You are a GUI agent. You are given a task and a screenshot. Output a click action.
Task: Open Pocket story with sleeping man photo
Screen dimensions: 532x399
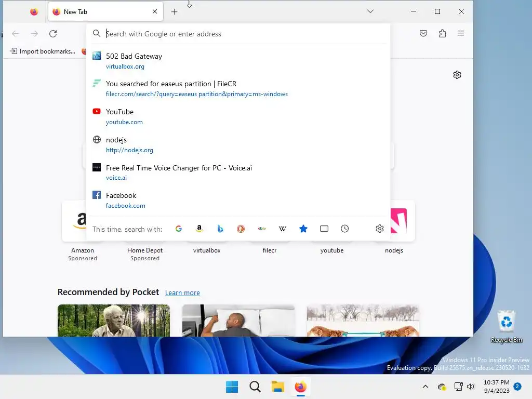tap(238, 320)
